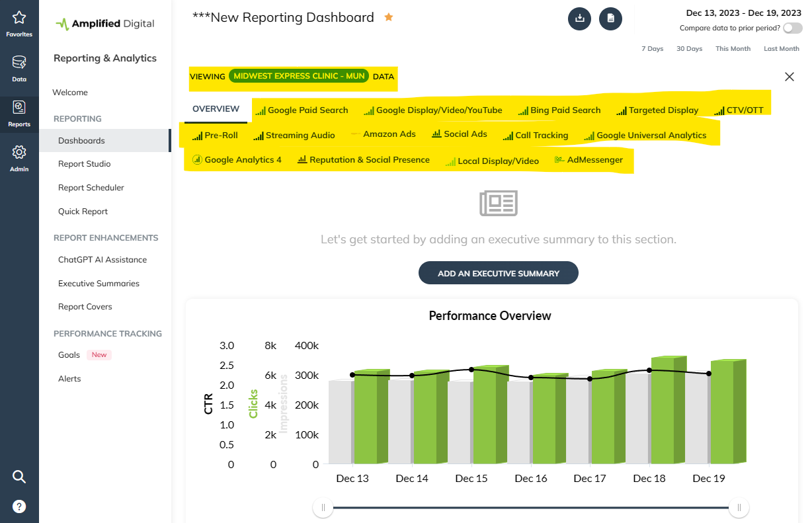Screen dimensions: 812x523
Task: Click the right handle of chart range slider
Action: (739, 508)
